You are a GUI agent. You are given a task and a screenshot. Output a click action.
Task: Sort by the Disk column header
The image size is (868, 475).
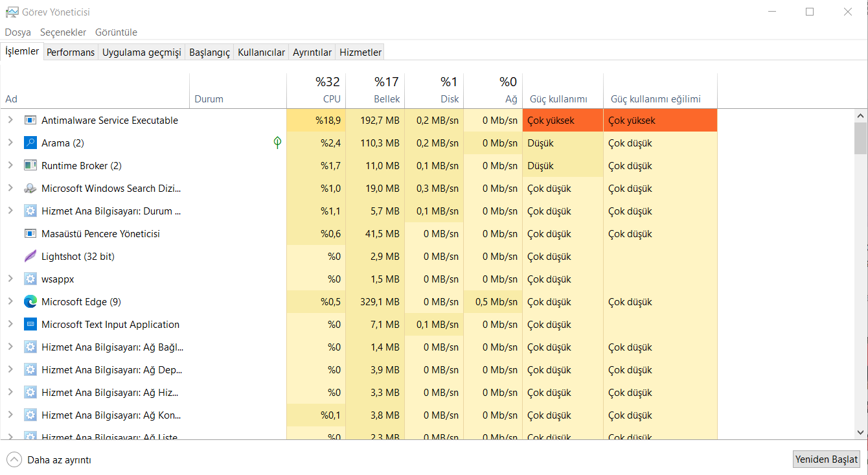pyautogui.click(x=434, y=90)
